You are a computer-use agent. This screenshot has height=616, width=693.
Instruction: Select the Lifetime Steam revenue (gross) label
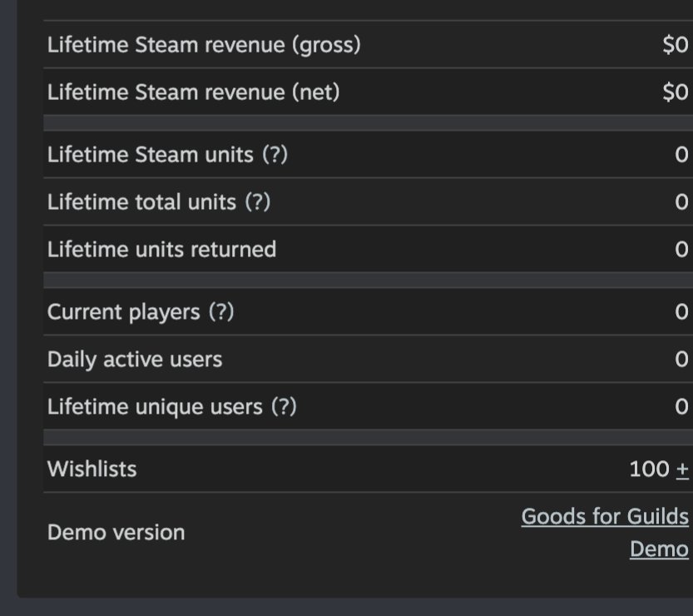coord(204,45)
